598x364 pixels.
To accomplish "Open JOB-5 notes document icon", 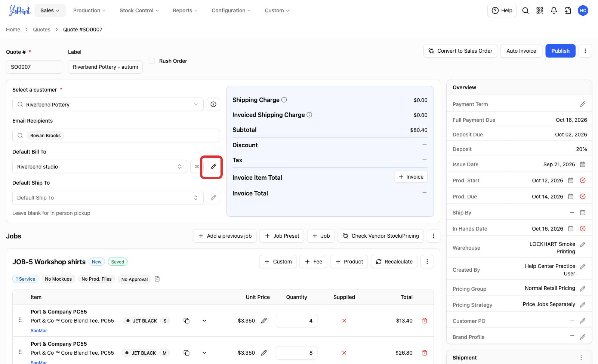I will tap(157, 279).
